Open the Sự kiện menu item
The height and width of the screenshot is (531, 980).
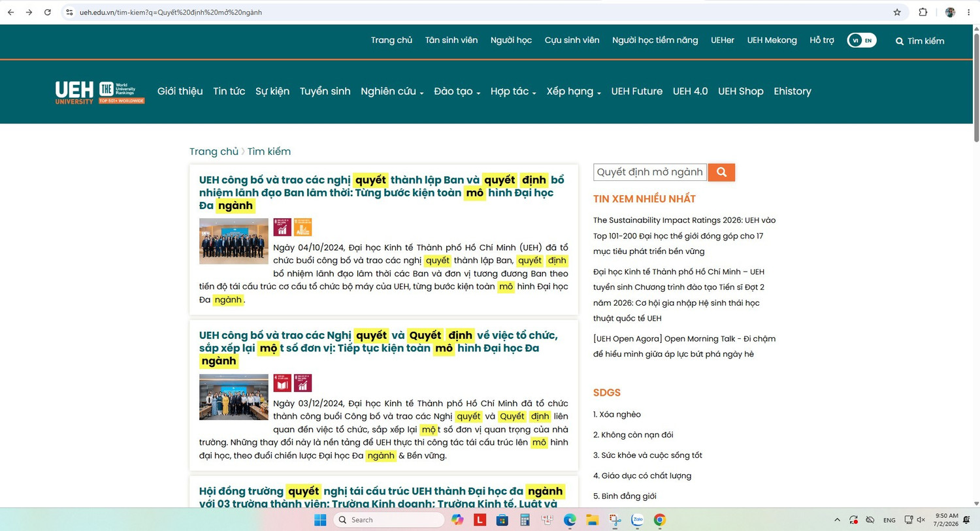pyautogui.click(x=272, y=91)
